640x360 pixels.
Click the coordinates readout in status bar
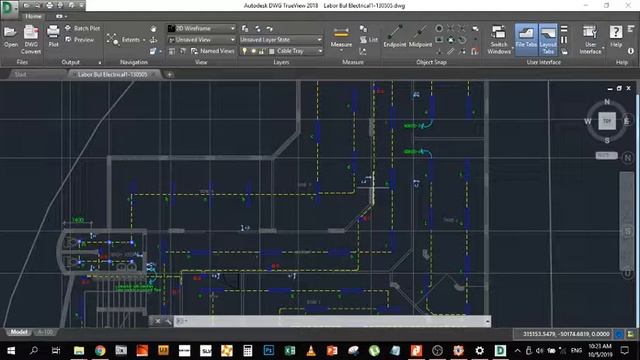point(566,334)
